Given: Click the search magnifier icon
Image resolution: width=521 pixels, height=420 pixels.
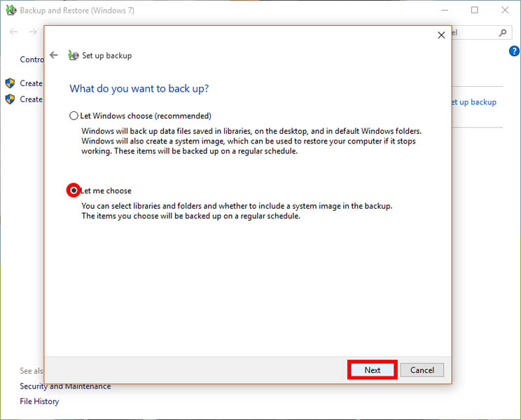Looking at the screenshot, I should click(502, 32).
